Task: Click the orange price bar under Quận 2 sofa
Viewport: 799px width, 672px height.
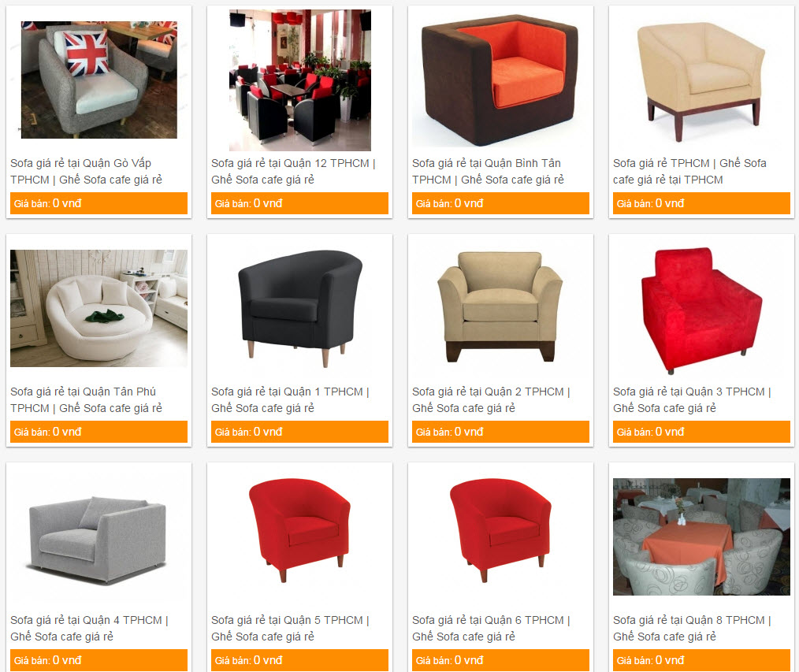Action: click(x=500, y=432)
